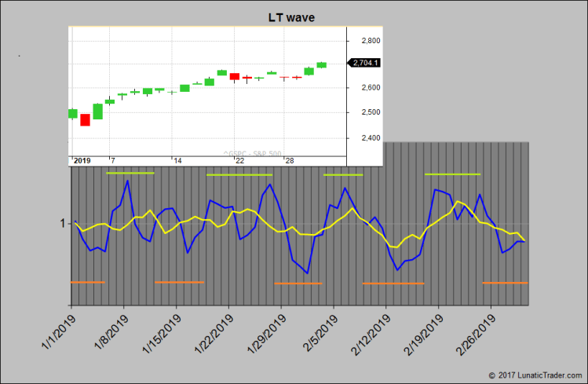Click the 2,400 price axis label
This screenshot has width=588, height=384.
(369, 138)
